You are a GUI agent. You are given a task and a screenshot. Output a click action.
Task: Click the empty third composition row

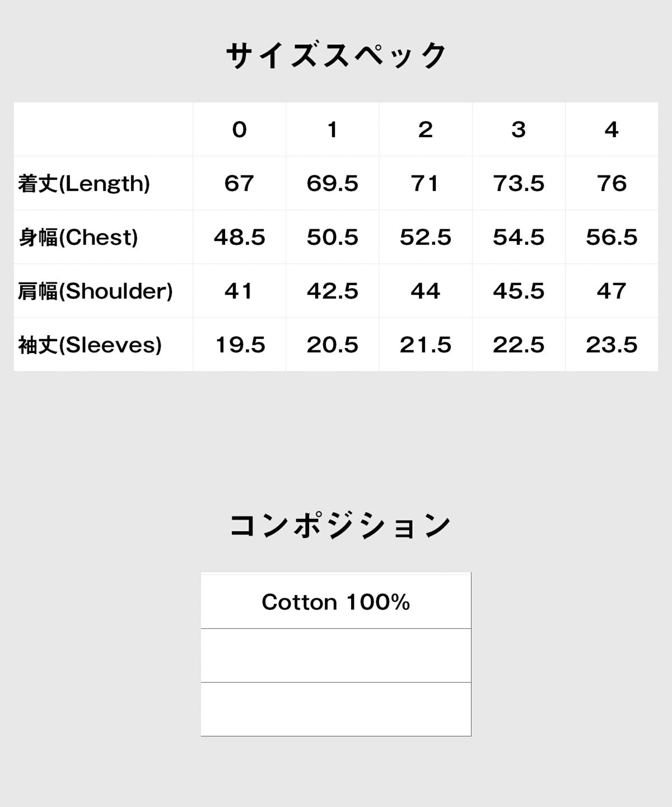(336, 709)
